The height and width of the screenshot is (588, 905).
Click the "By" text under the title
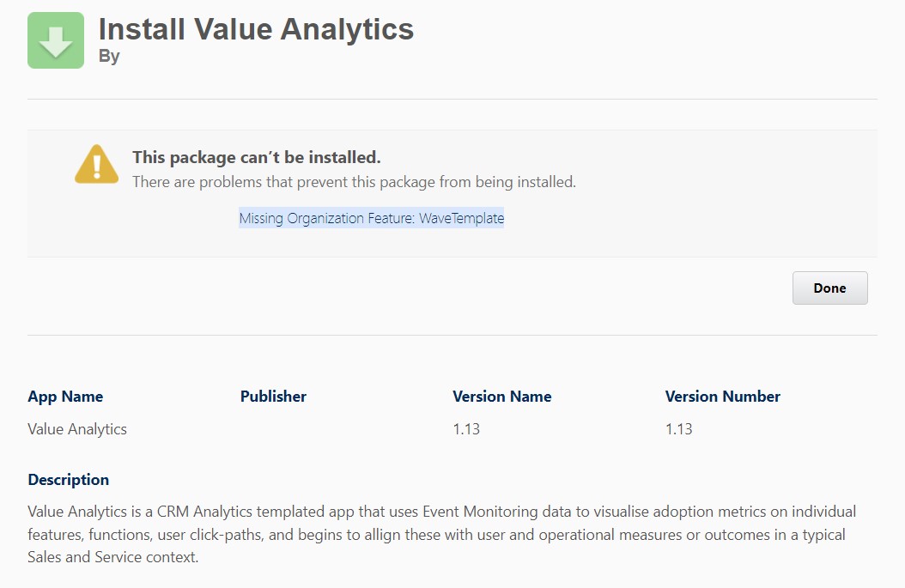[x=109, y=57]
